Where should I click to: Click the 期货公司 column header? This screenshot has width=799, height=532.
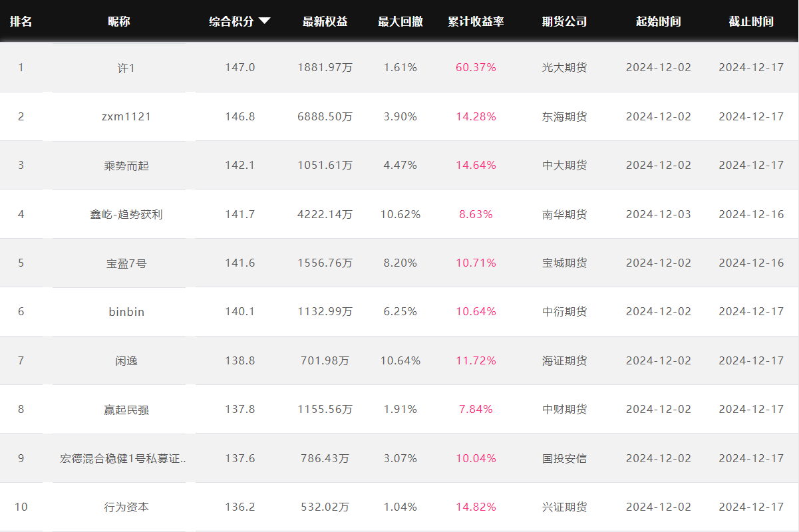coord(564,21)
